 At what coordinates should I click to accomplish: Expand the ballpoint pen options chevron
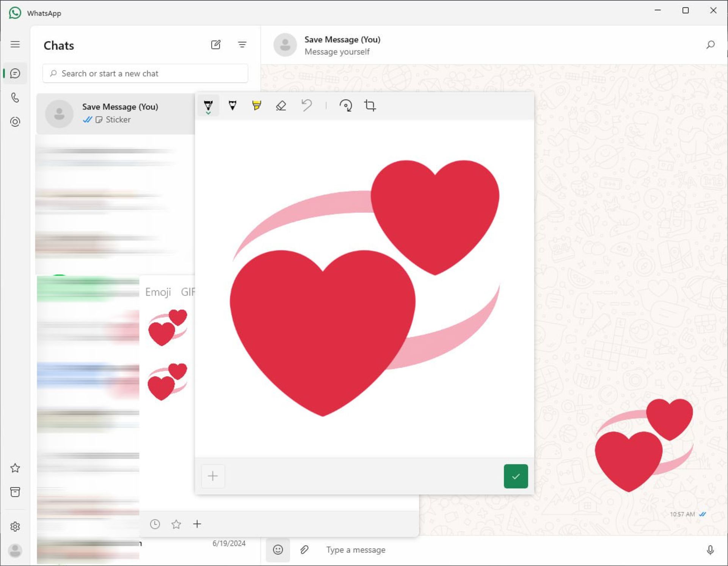pos(208,113)
